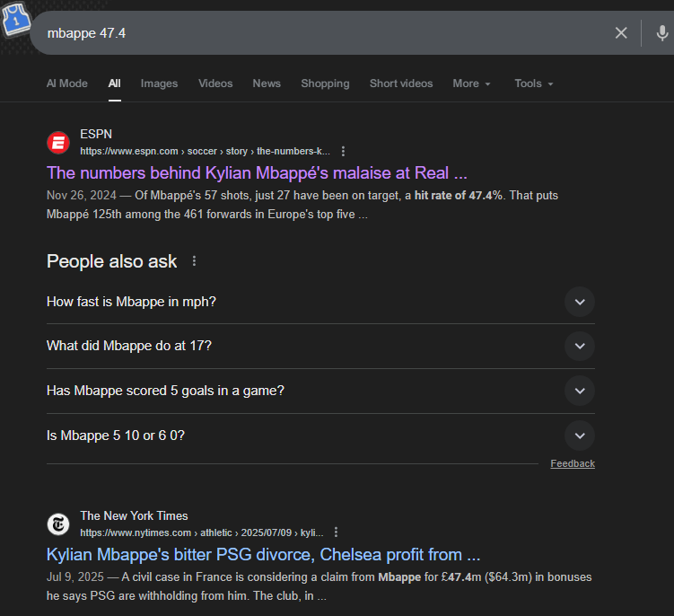Screen dimensions: 674x616
Task: Expand 'Has Mbappe scored 5 goals' chevron
Action: click(x=580, y=391)
